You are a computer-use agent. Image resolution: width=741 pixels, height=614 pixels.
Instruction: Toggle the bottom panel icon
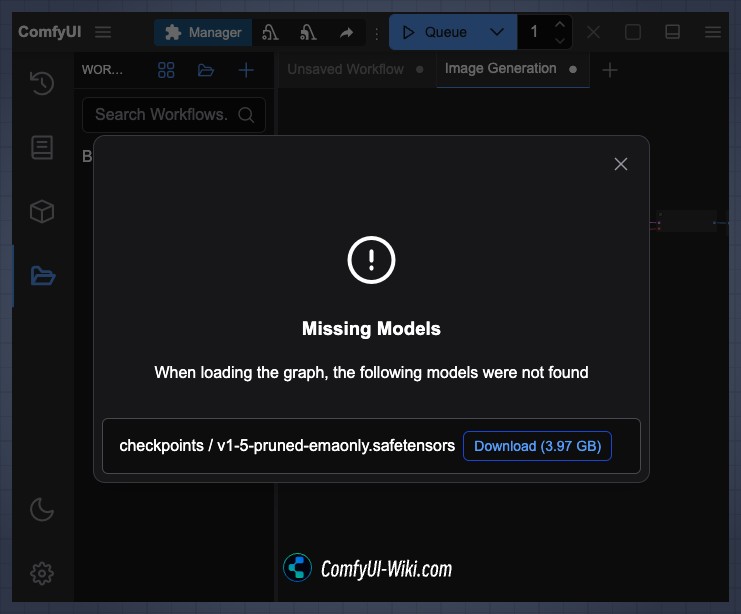coord(672,32)
